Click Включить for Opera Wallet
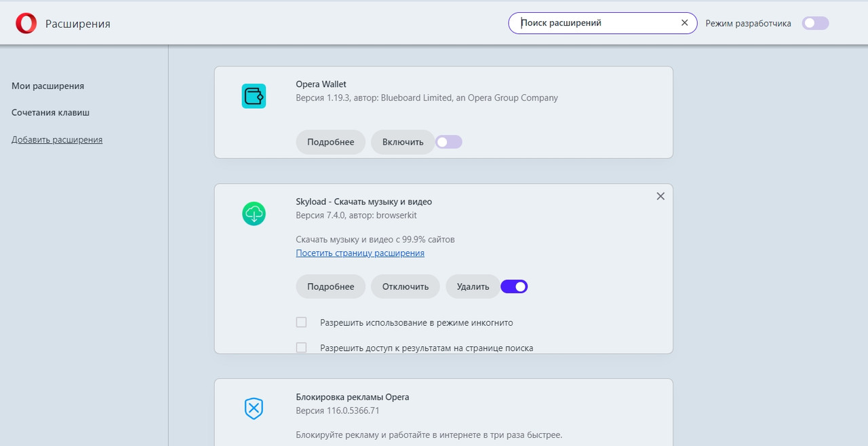The height and width of the screenshot is (446, 868). 403,142
